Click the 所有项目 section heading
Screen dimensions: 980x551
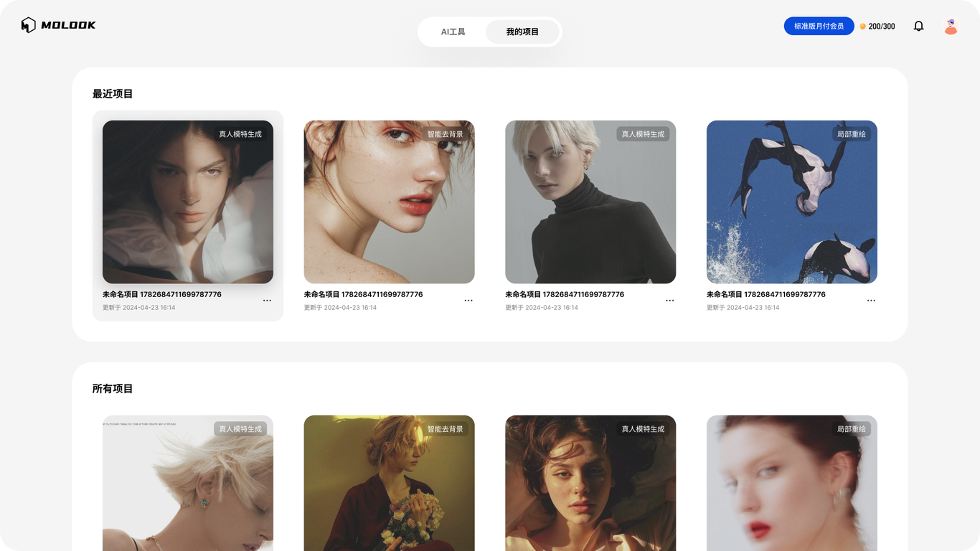(113, 389)
